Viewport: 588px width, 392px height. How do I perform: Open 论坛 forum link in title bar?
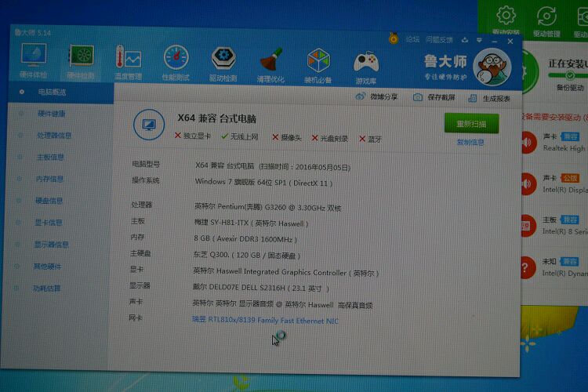[412, 39]
